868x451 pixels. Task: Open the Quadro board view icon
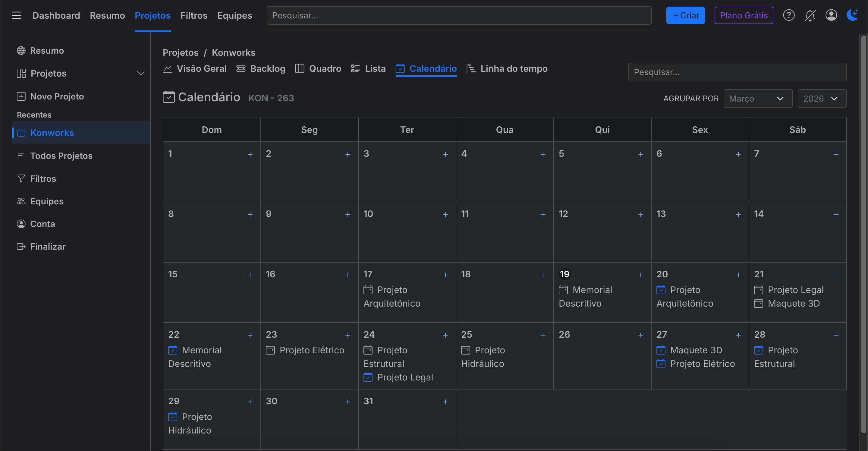pyautogui.click(x=299, y=68)
